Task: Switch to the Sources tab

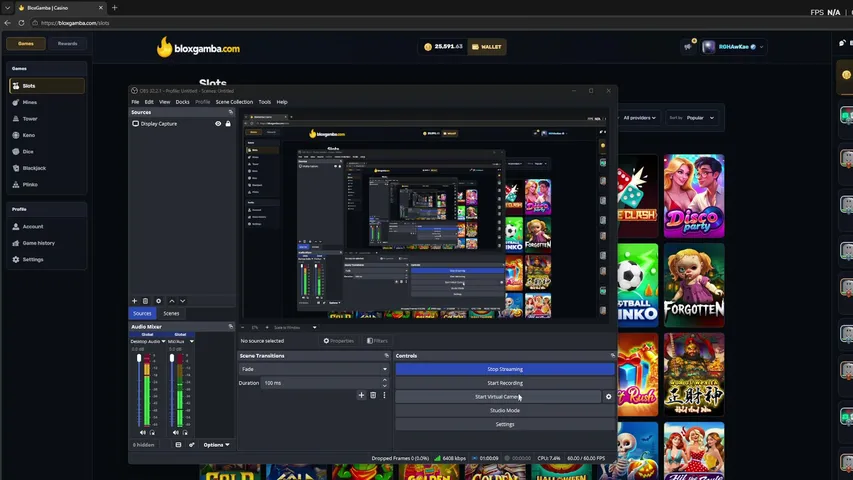Action: pyautogui.click(x=143, y=313)
